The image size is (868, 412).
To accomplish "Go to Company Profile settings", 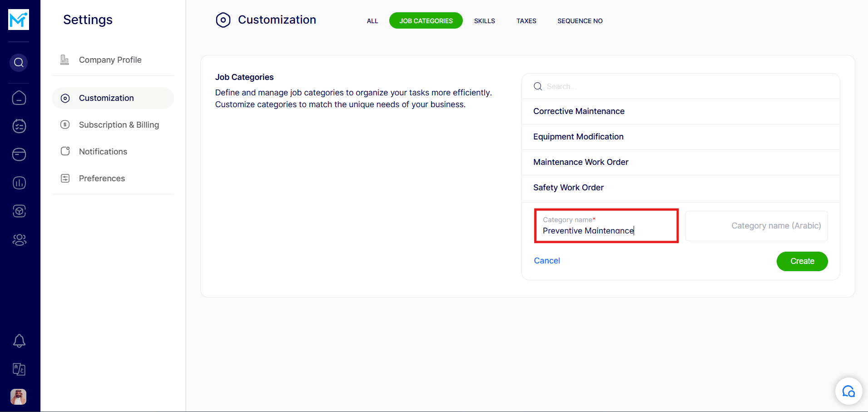I will click(110, 60).
